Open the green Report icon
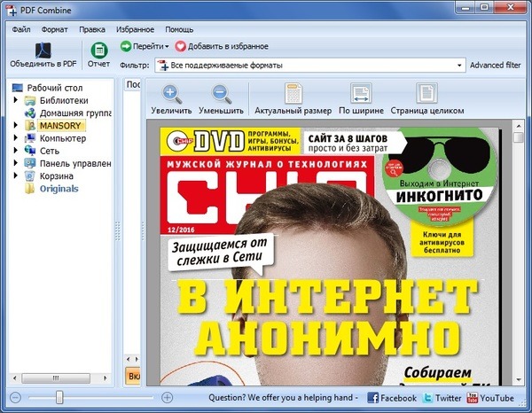532x413 pixels. click(99, 51)
